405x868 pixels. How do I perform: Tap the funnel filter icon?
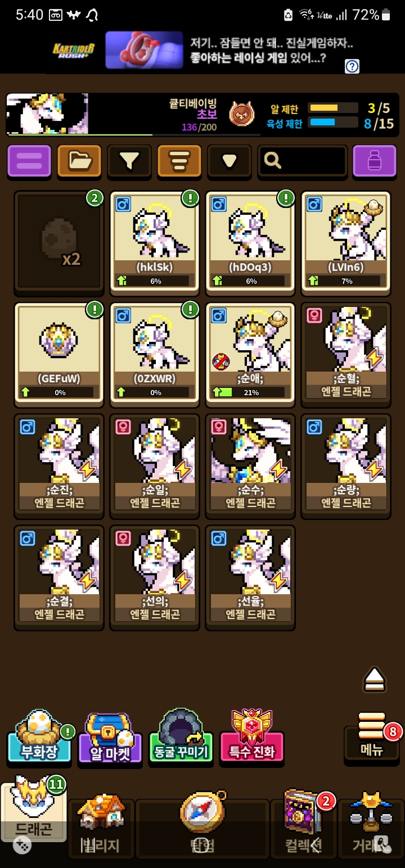tap(129, 161)
